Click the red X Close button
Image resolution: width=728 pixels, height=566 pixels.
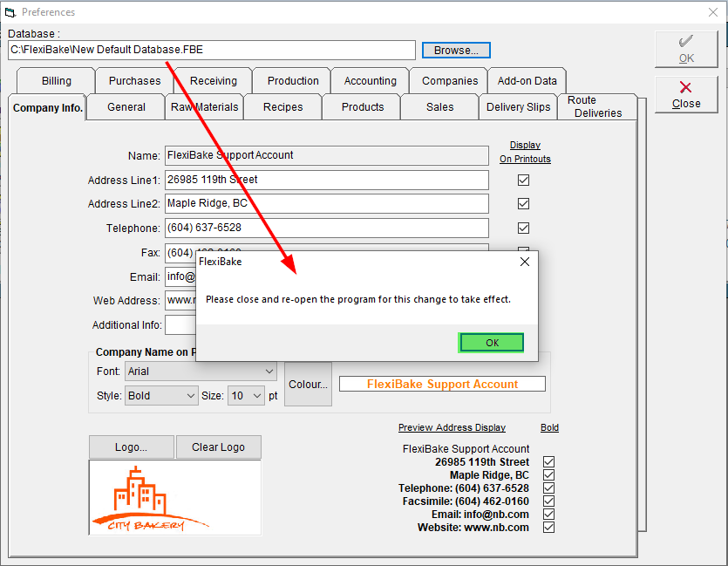click(686, 95)
